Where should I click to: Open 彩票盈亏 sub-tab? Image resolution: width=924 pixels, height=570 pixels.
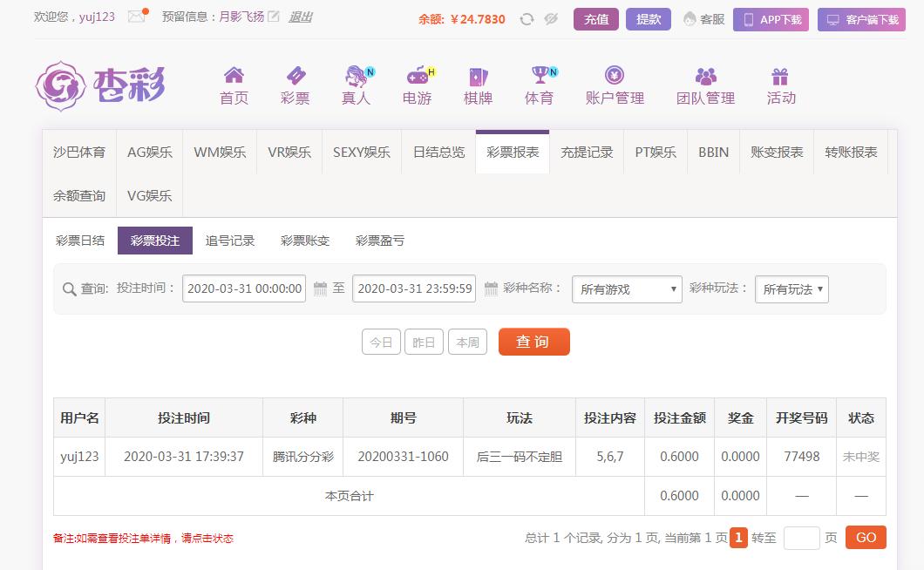pyautogui.click(x=379, y=241)
